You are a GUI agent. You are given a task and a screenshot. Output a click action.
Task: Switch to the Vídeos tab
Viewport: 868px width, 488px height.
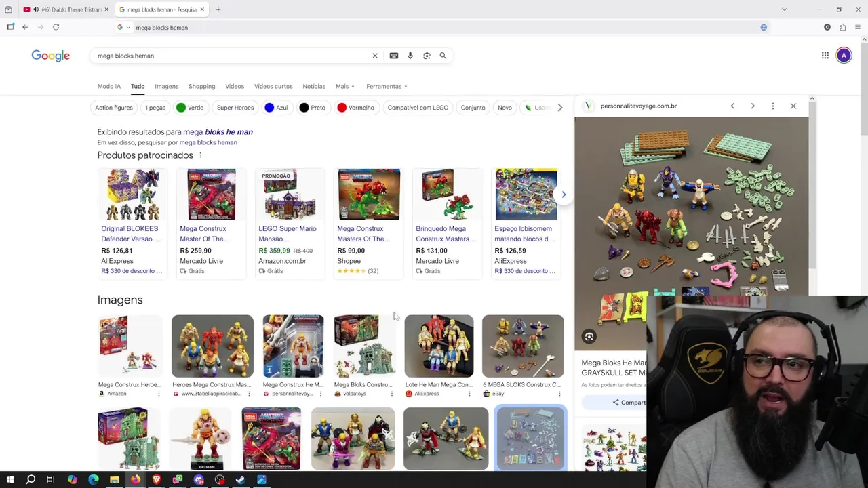click(235, 87)
